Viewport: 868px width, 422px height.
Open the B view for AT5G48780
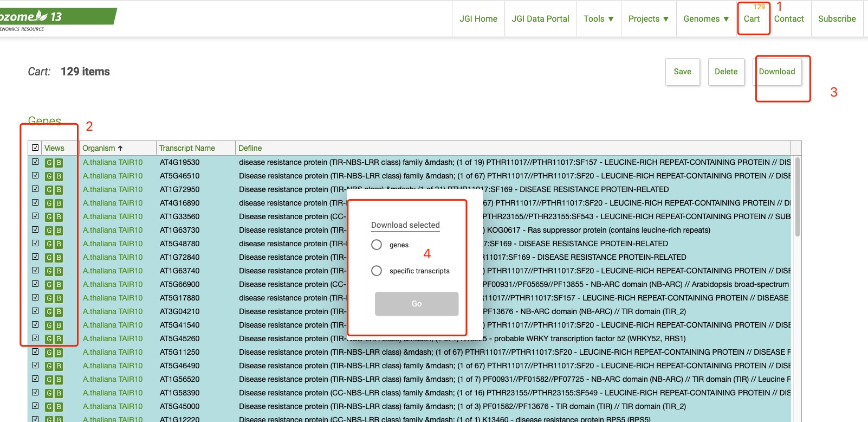(x=59, y=244)
